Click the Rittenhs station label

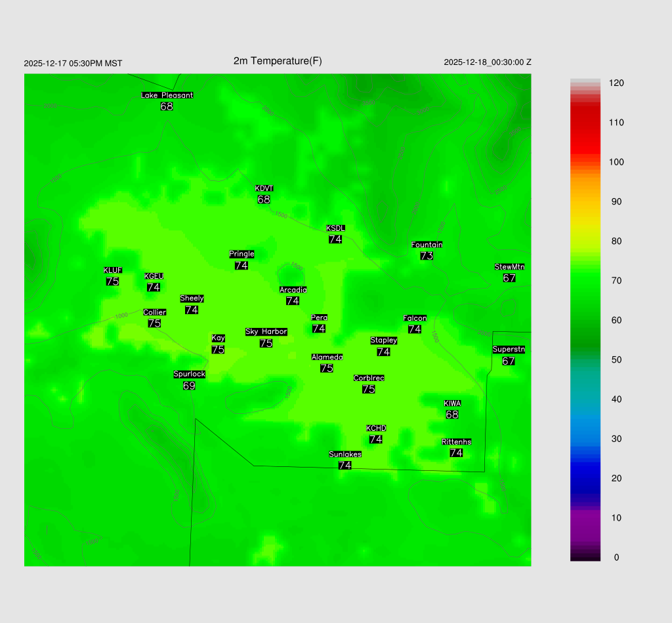(456, 442)
